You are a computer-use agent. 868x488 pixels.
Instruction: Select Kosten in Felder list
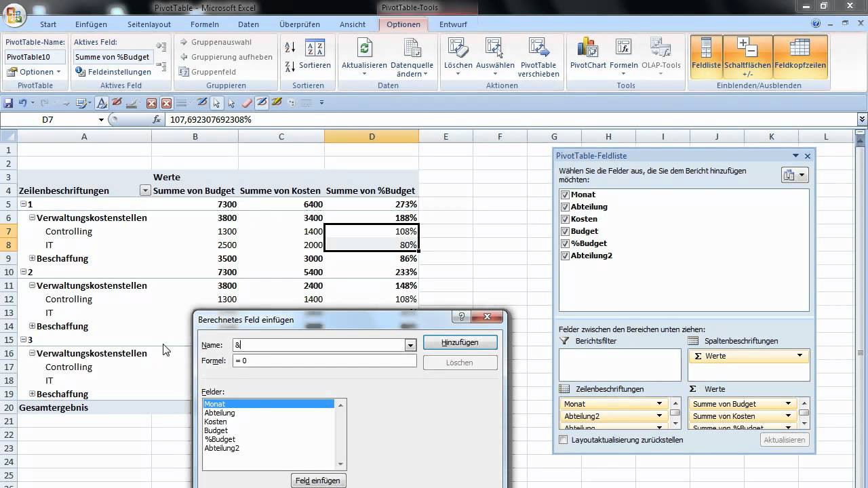[x=216, y=422]
